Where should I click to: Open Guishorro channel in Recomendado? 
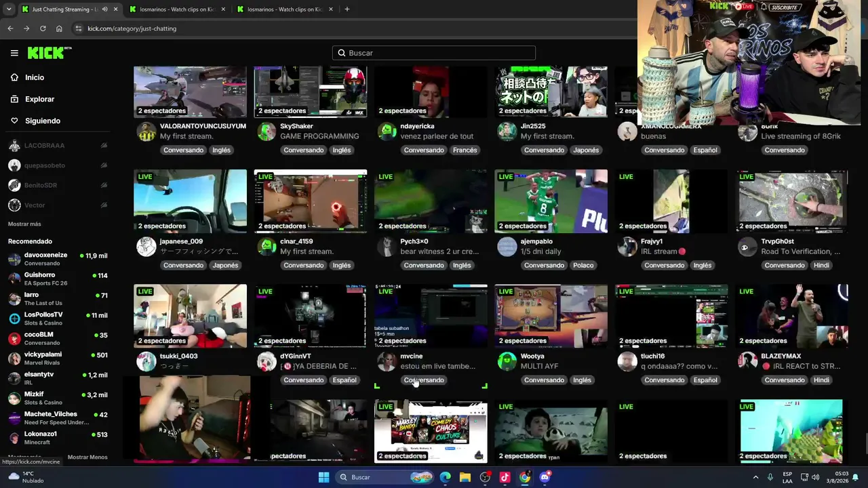pos(58,279)
